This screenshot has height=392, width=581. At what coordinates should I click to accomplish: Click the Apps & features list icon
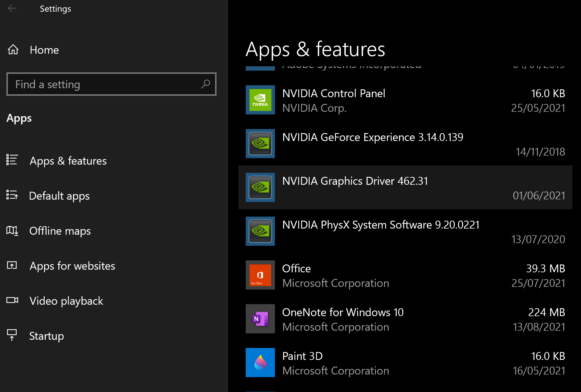[x=12, y=160]
